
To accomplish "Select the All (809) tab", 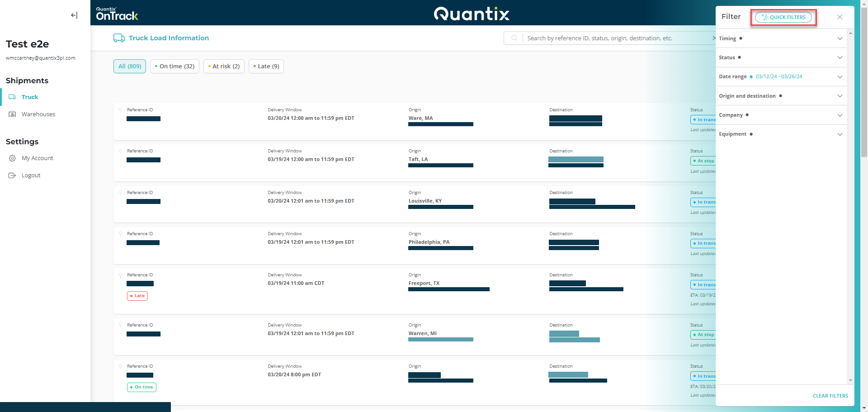I will (x=129, y=66).
